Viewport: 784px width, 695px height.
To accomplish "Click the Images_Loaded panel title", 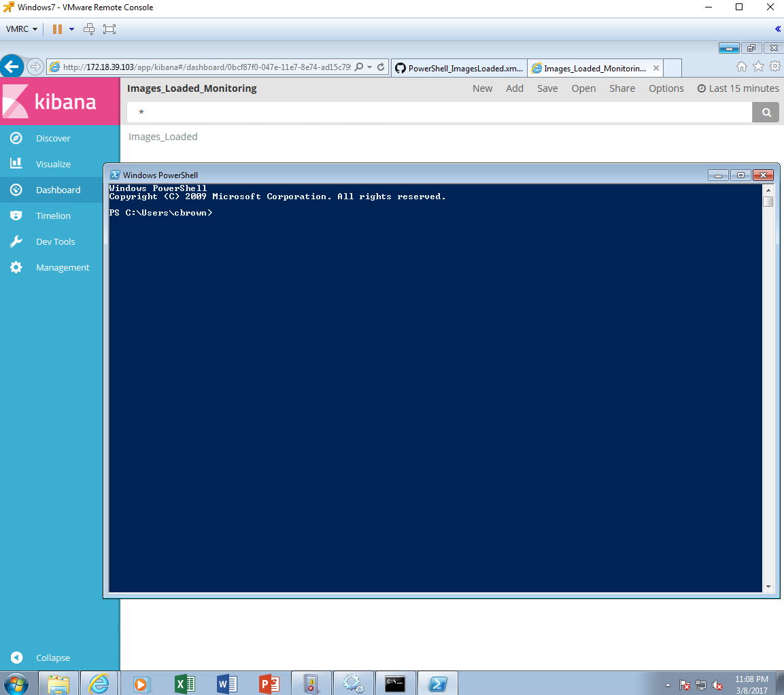I will (x=163, y=137).
